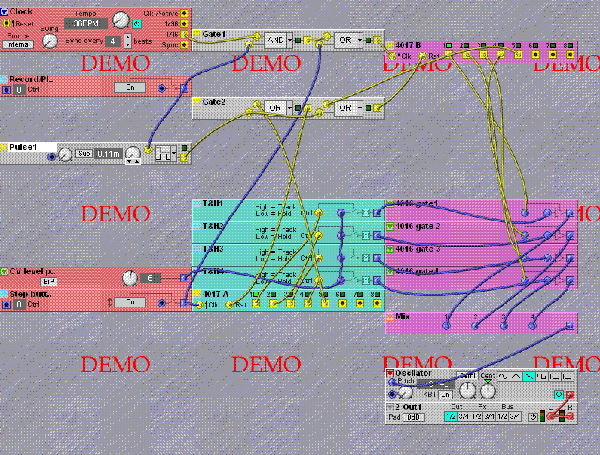The width and height of the screenshot is (600, 455).
Task: Click the Out1 mute power button
Action: click(x=533, y=417)
